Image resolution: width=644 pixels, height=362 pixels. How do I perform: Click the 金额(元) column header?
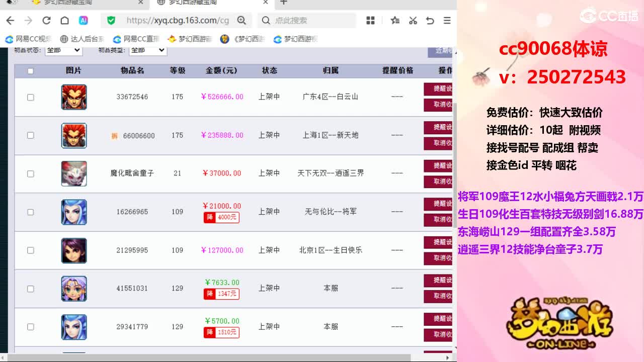221,70
